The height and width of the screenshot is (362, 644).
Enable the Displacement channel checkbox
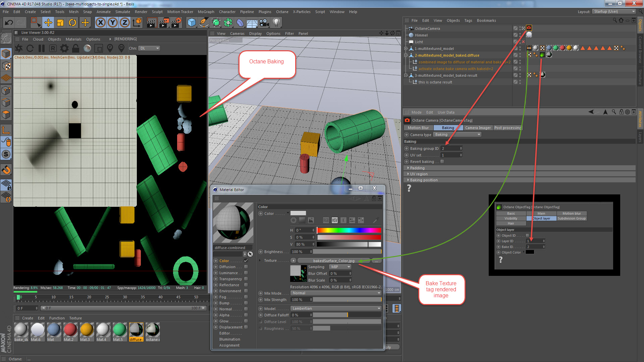[246, 327]
